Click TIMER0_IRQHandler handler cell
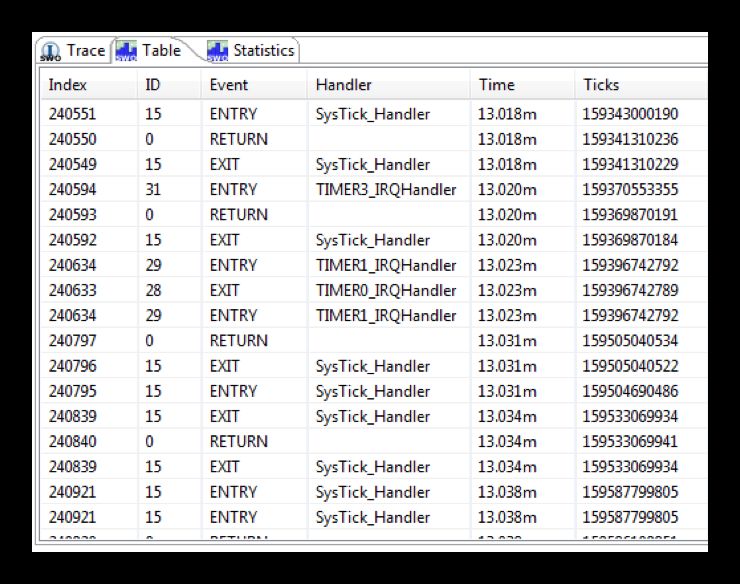The image size is (740, 584). tap(386, 290)
